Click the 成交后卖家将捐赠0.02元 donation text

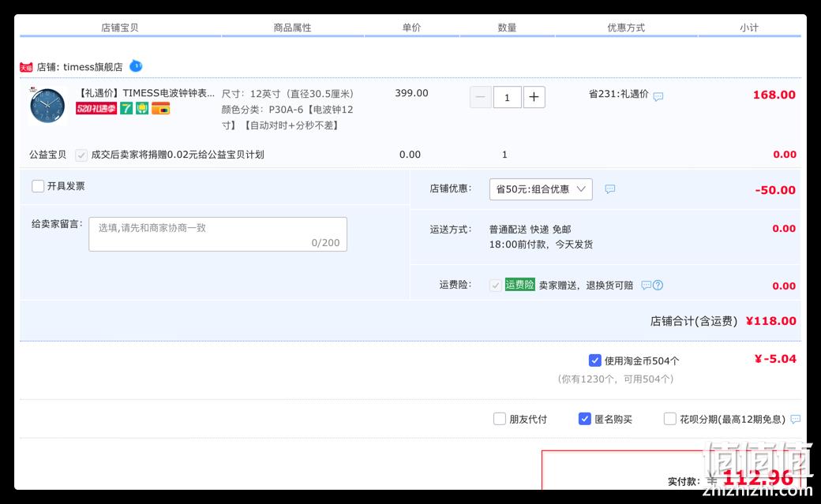pyautogui.click(x=178, y=155)
